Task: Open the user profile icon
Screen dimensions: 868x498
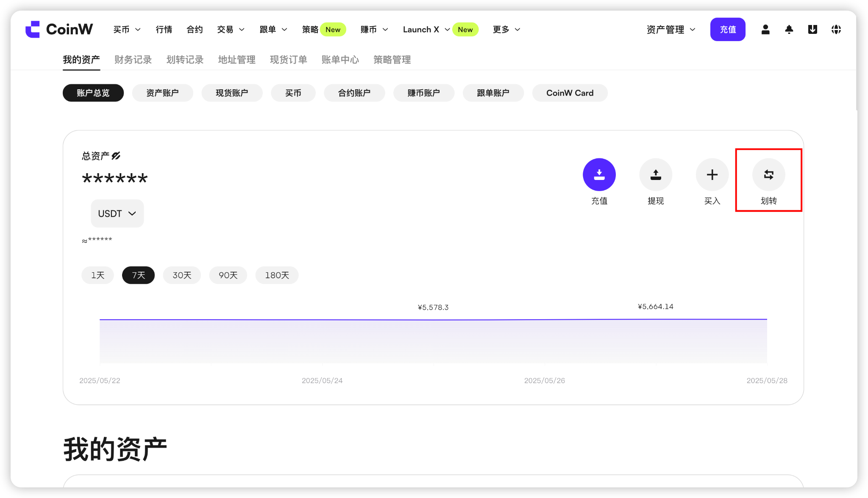Action: (x=765, y=29)
